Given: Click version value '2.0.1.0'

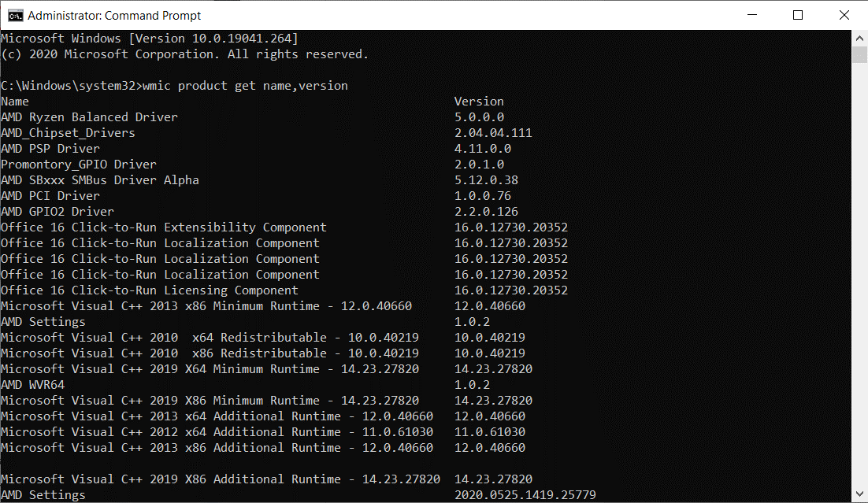Looking at the screenshot, I should 480,165.
